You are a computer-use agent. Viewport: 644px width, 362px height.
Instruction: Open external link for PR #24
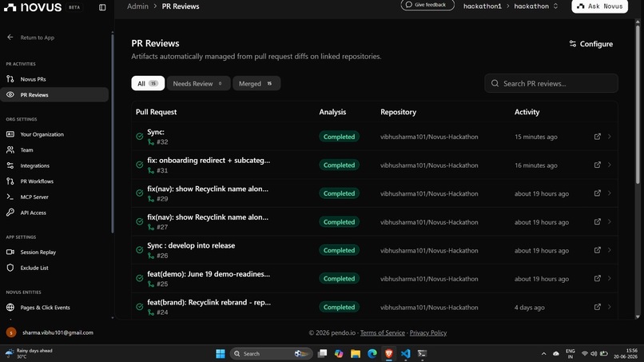tap(597, 307)
